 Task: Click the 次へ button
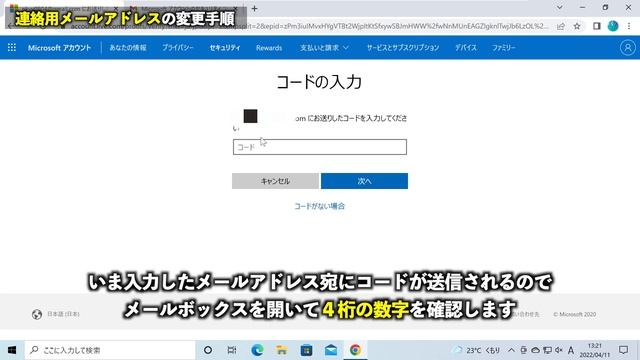(364, 181)
